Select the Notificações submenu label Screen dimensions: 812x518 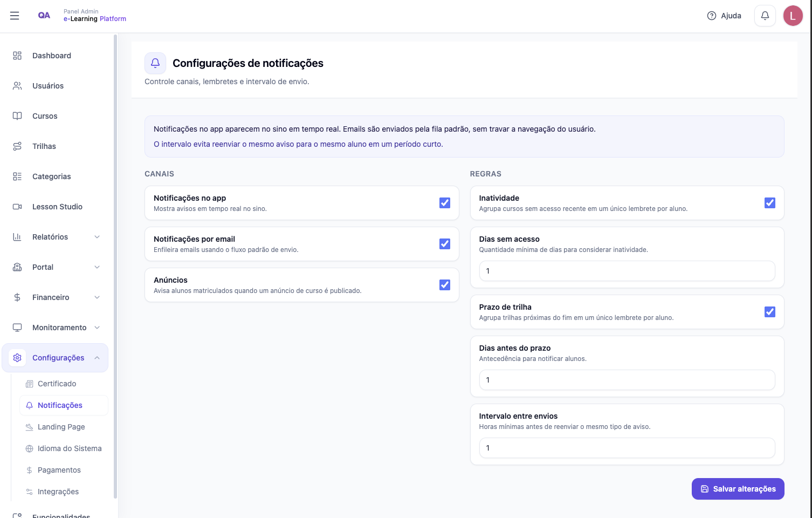pyautogui.click(x=60, y=405)
